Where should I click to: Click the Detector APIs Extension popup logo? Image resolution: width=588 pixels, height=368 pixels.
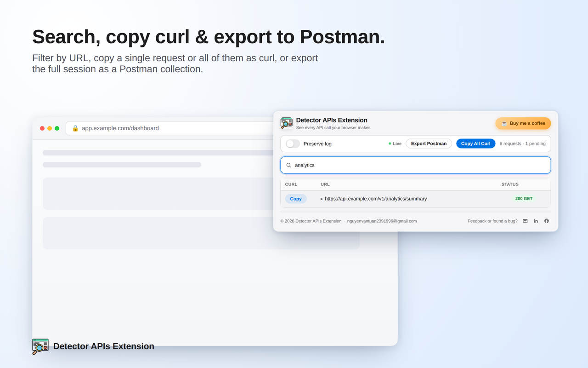pyautogui.click(x=287, y=123)
